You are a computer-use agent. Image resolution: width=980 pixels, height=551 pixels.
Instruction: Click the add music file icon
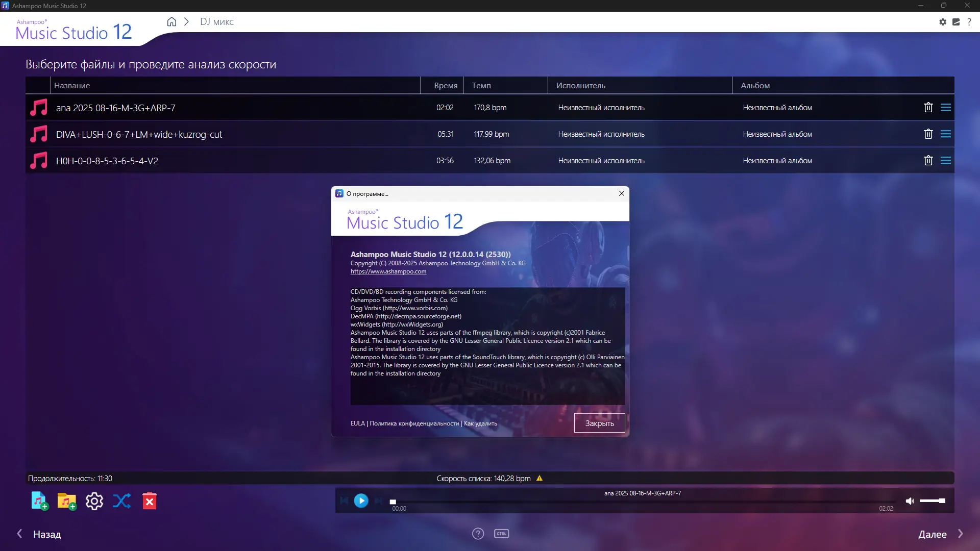point(39,501)
